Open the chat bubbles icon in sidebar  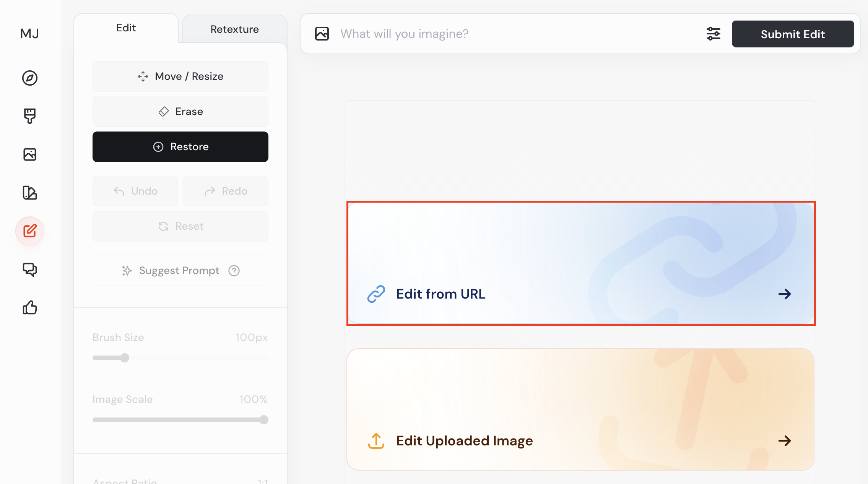[x=30, y=270]
